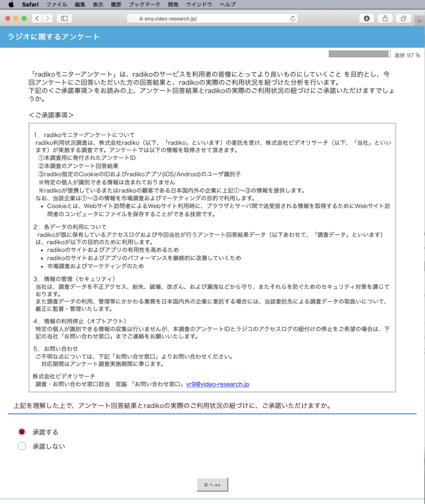This screenshot has width=425, height=504.
Task: Click heading 1．radikoモニターアンケートについて
Action: pos(84,135)
